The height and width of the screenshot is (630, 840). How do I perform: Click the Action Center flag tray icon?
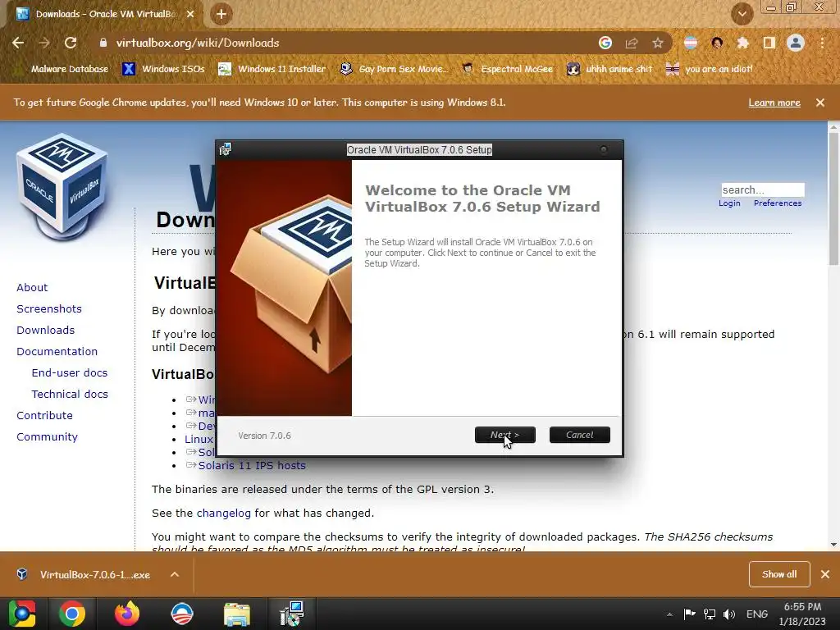point(689,614)
